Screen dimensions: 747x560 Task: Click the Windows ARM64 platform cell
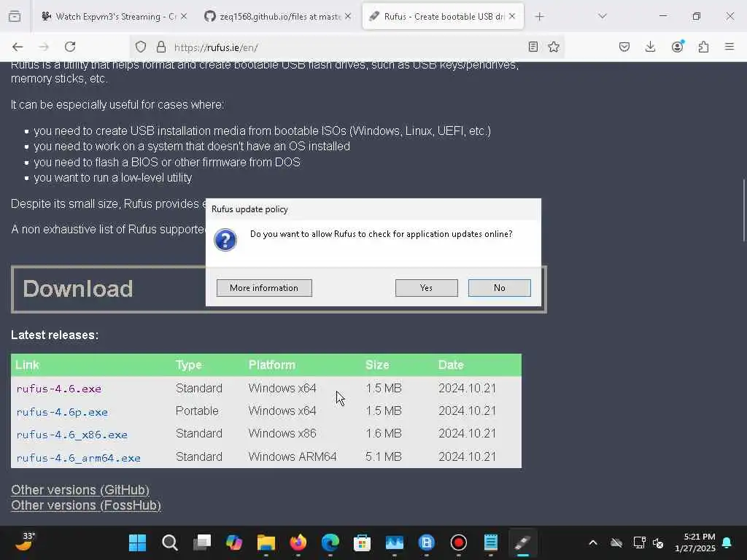pos(293,456)
